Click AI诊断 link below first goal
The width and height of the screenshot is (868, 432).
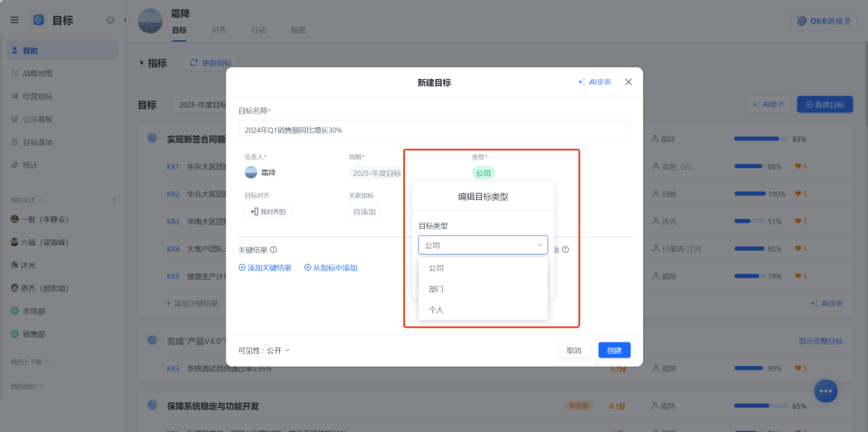pos(827,303)
